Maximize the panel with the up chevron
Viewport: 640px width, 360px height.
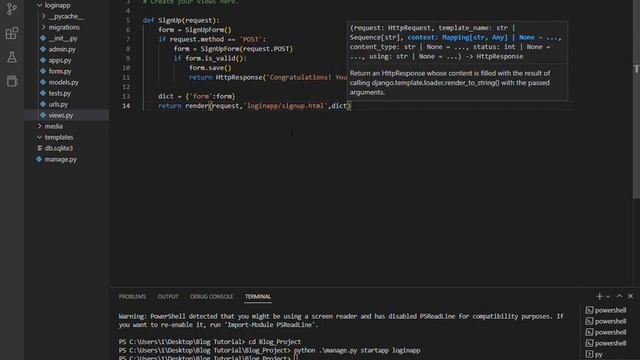pyautogui.click(x=619, y=296)
